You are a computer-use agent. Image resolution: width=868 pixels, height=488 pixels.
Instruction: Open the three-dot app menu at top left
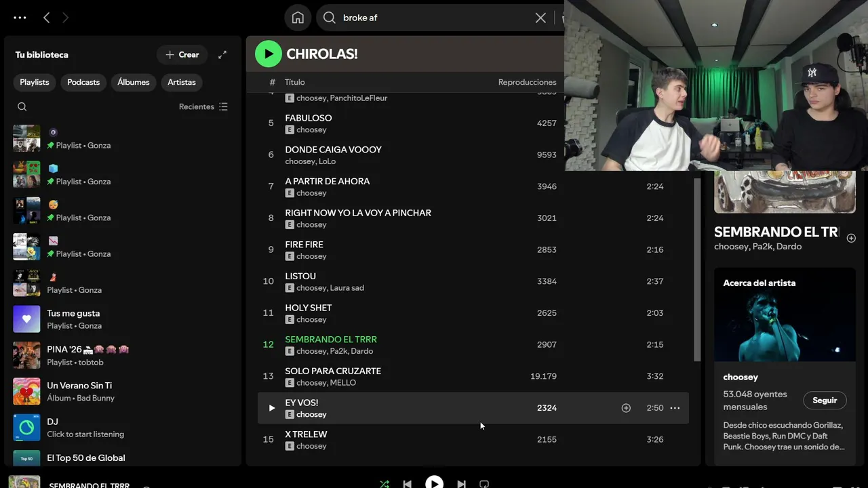tap(20, 18)
